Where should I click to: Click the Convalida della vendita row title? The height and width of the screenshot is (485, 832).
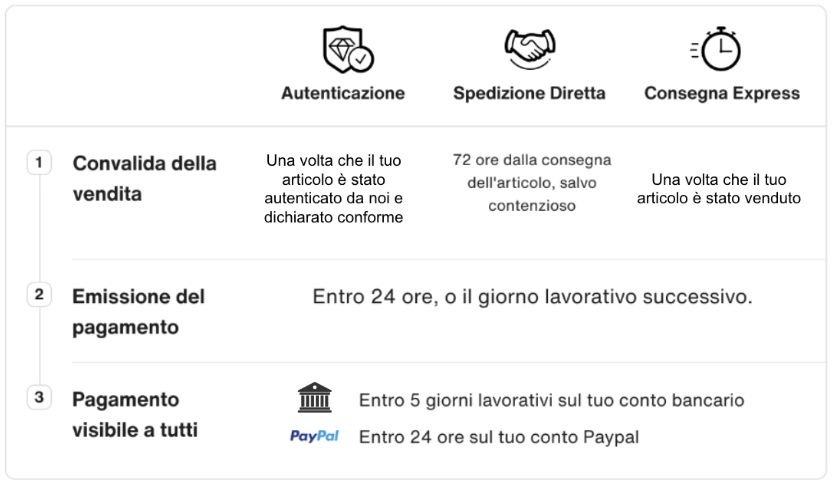tap(144, 178)
